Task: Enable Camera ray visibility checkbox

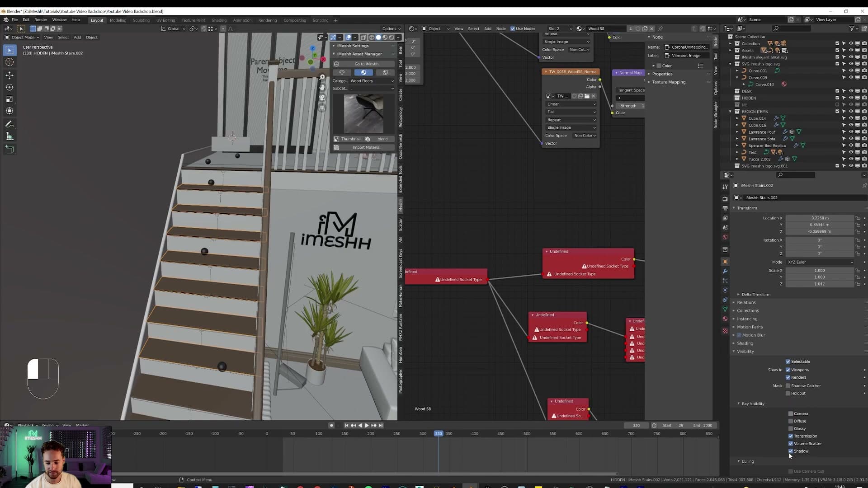Action: (791, 413)
